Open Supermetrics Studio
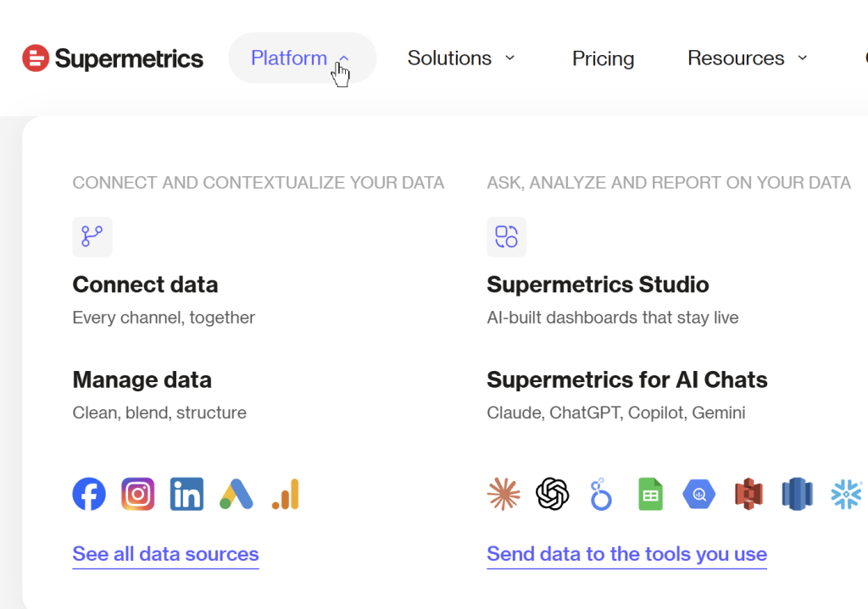The image size is (868, 609). 598,285
